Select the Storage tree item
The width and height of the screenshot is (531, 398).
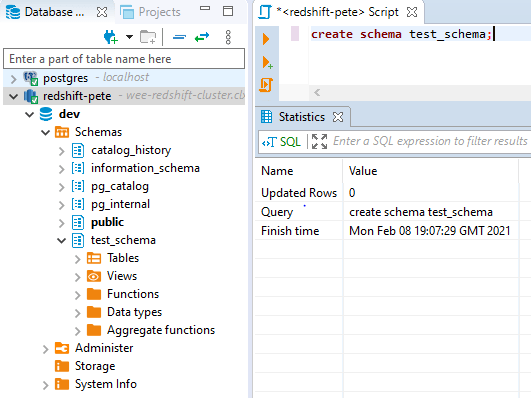[95, 366]
